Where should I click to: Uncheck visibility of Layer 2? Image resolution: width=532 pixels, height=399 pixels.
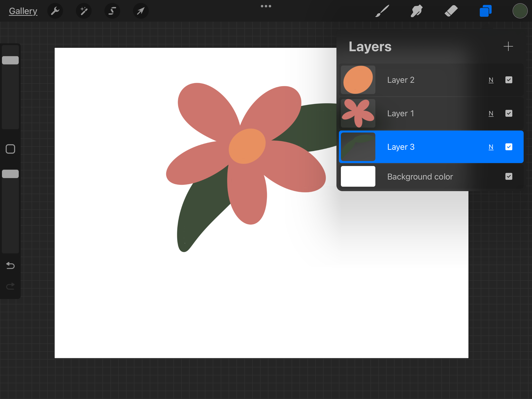[509, 80]
